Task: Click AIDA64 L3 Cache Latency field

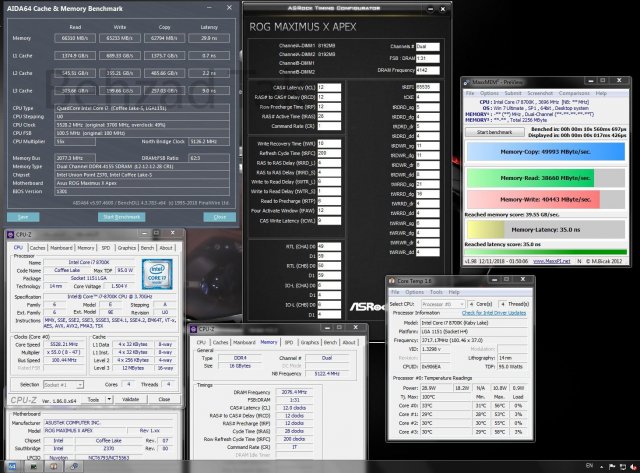Action: coord(209,91)
